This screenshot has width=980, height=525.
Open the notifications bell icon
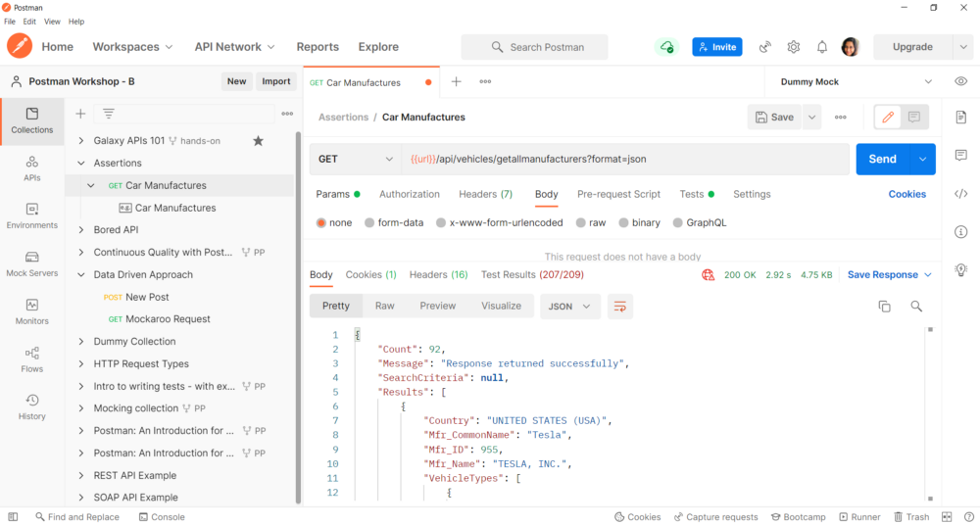coord(822,47)
